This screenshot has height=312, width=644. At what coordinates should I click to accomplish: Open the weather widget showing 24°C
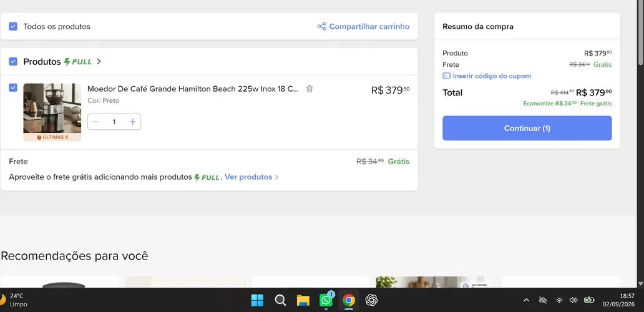point(14,300)
